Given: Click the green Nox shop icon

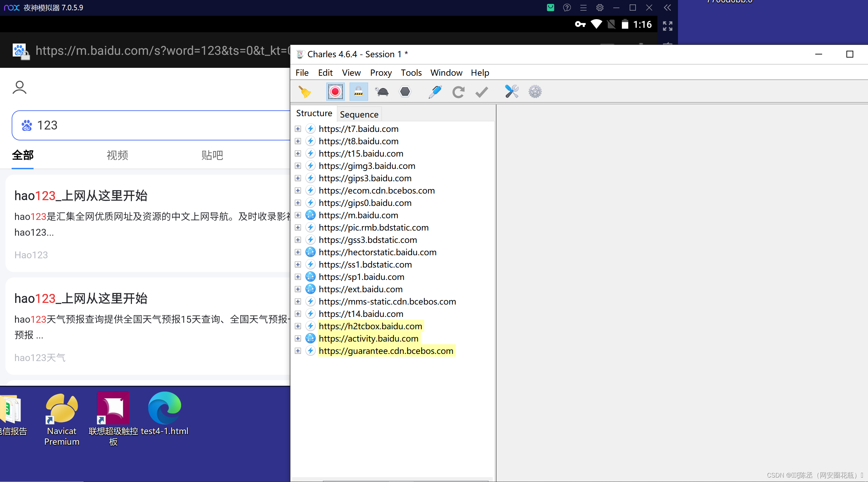Looking at the screenshot, I should pos(551,8).
